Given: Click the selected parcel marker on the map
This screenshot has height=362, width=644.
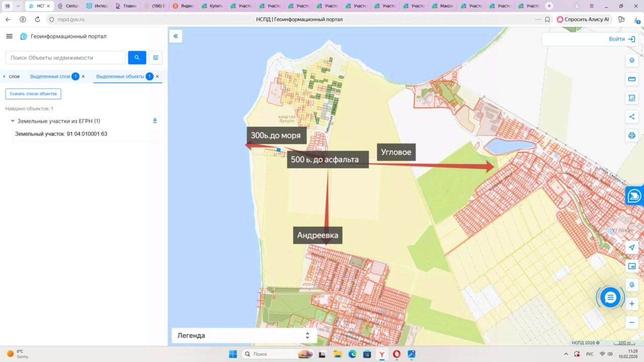Looking at the screenshot, I should 278,149.
